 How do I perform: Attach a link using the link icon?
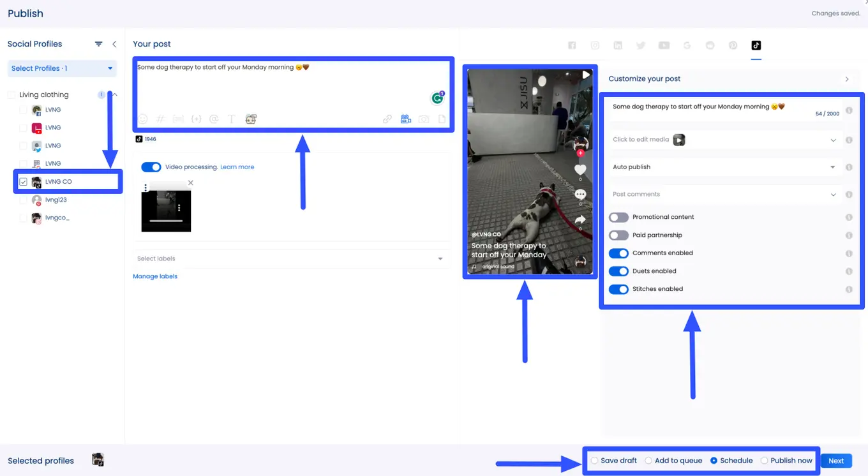(x=387, y=119)
